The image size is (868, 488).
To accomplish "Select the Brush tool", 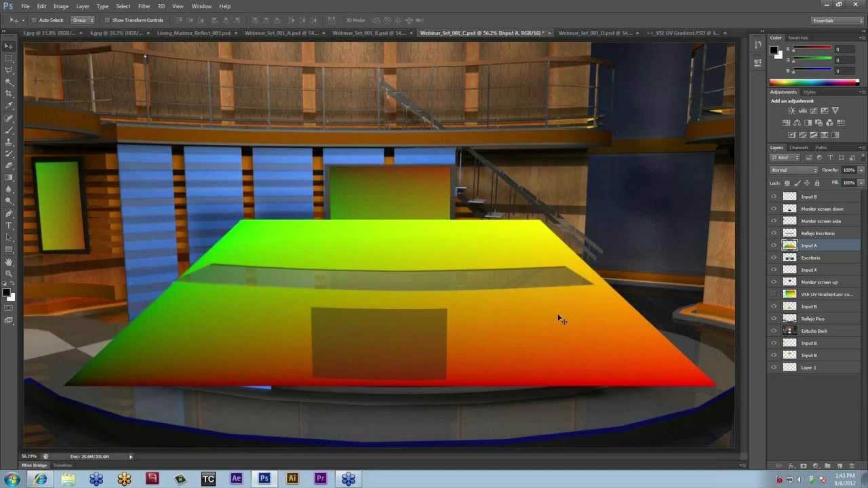I will pyautogui.click(x=9, y=129).
